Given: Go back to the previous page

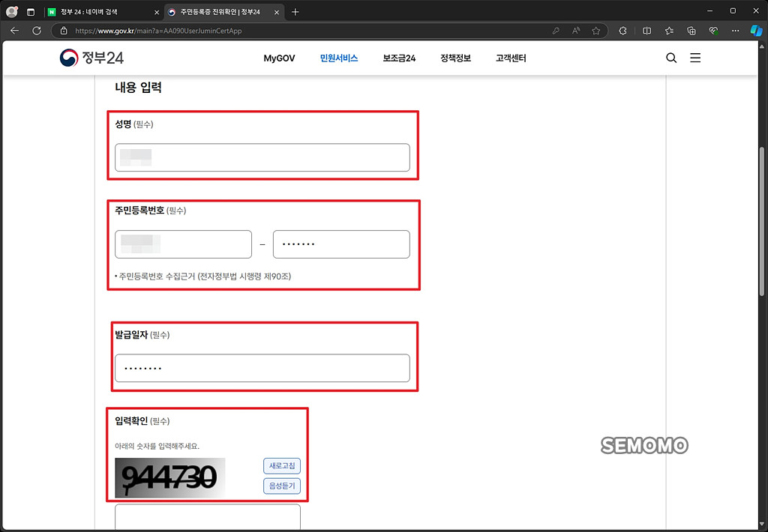Looking at the screenshot, I should (x=15, y=30).
